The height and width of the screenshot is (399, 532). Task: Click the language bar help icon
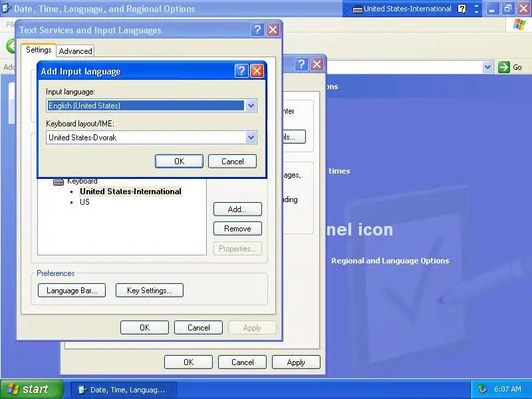click(x=462, y=9)
